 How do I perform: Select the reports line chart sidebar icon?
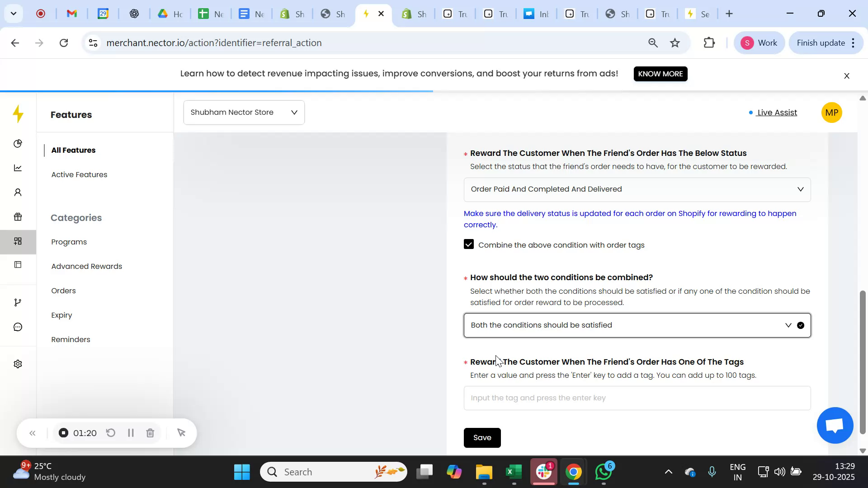[18, 168]
